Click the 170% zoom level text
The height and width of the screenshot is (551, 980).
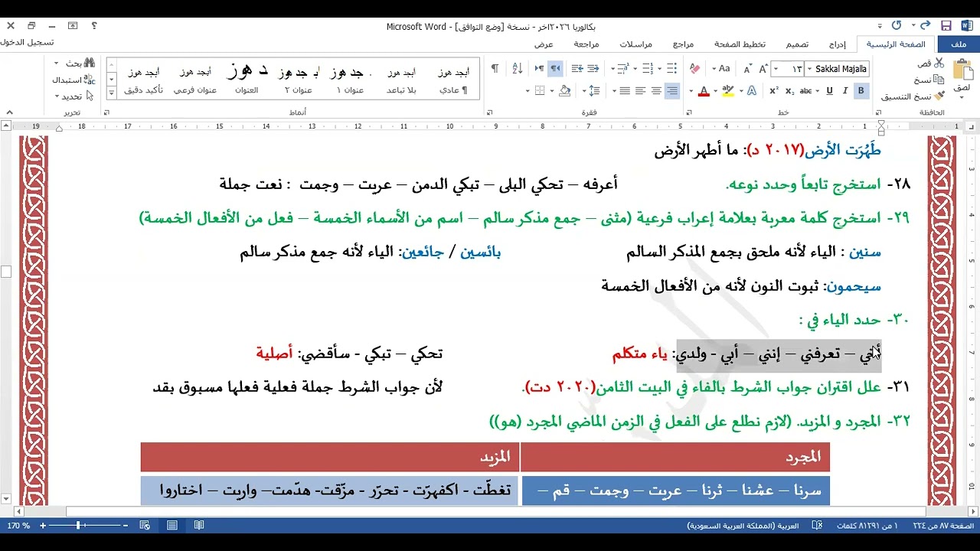coord(18,526)
